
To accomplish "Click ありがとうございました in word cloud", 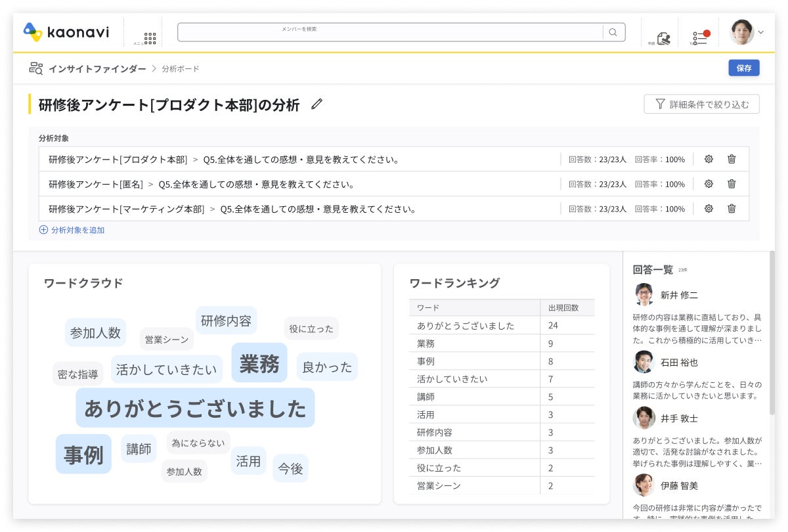I will (x=195, y=408).
